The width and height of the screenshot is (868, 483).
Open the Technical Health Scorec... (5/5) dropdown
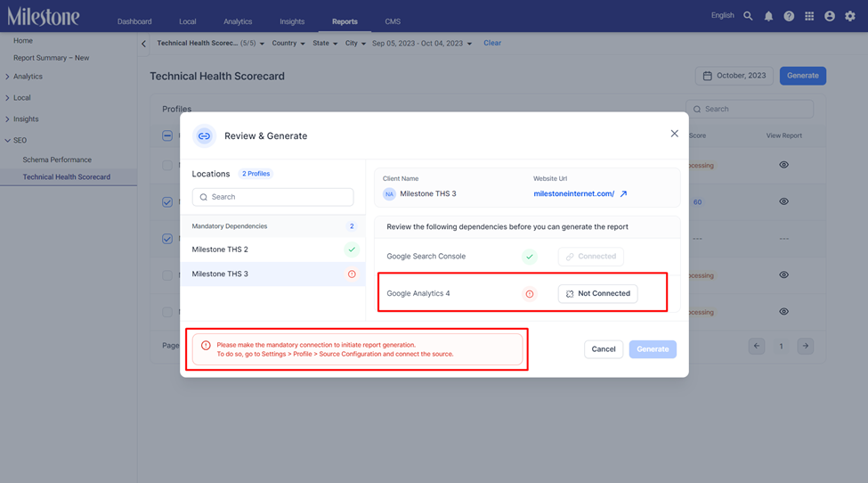click(210, 43)
